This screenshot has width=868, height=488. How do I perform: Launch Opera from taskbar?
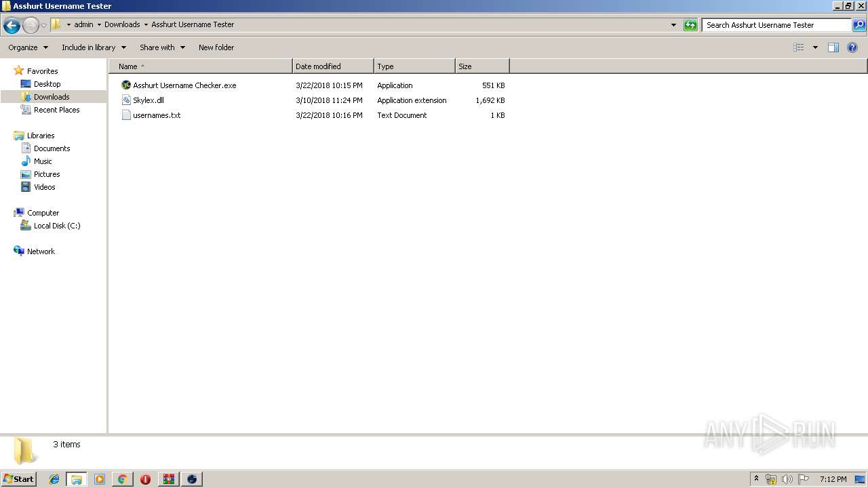pyautogui.click(x=145, y=479)
